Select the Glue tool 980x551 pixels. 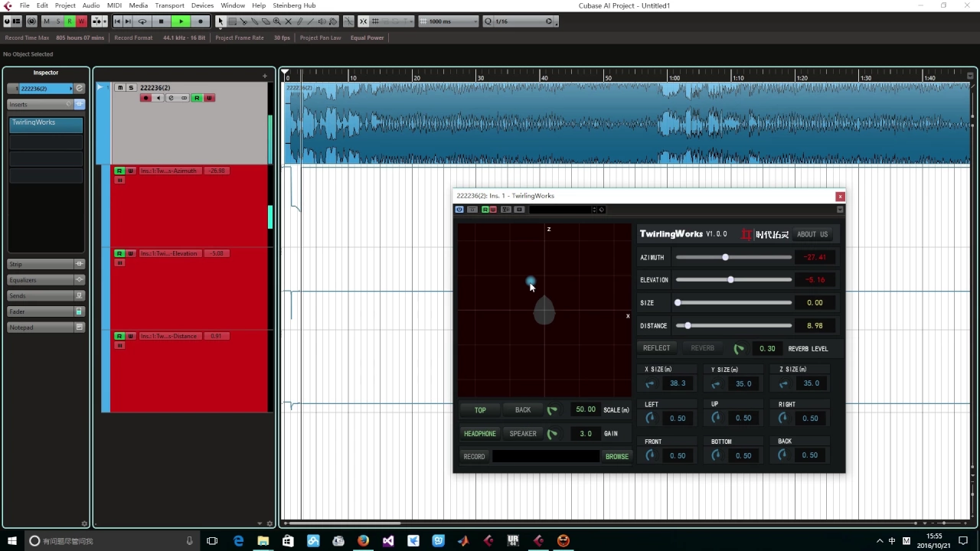(254, 21)
